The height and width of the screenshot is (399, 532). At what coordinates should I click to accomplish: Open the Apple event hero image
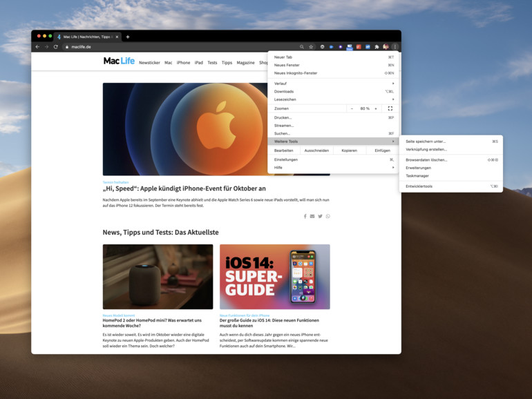pos(185,129)
